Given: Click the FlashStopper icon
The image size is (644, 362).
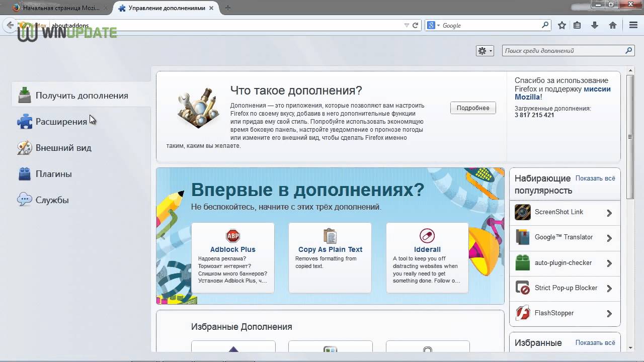Looking at the screenshot, I should (x=523, y=313).
